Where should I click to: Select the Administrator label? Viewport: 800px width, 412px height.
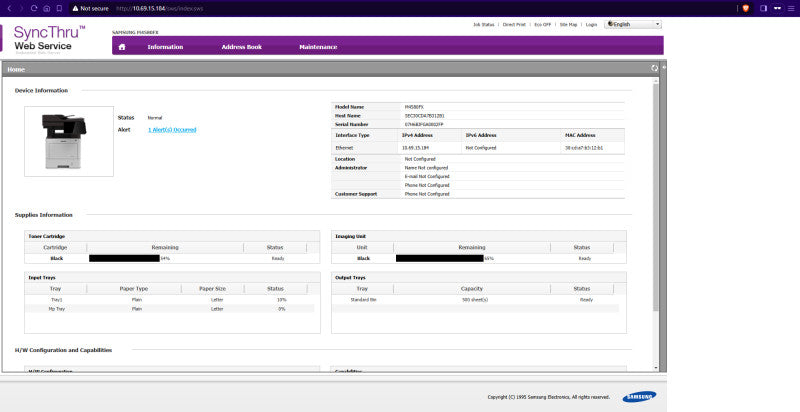(351, 168)
